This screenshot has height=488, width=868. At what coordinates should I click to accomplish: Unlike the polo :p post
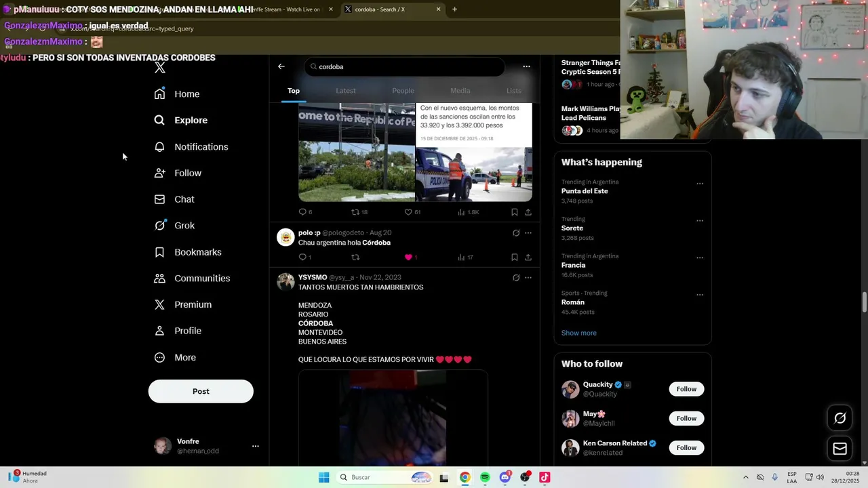(408, 258)
